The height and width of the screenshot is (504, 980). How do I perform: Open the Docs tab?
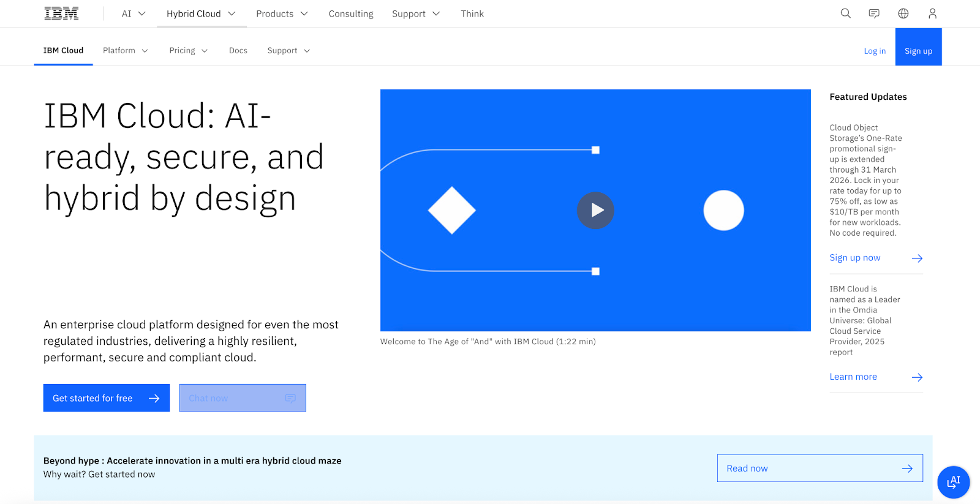[238, 50]
